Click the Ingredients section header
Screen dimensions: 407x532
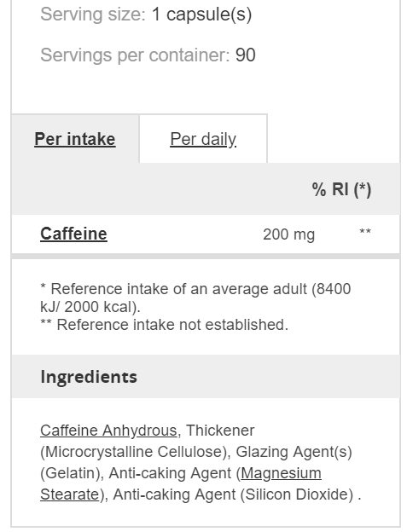(89, 377)
